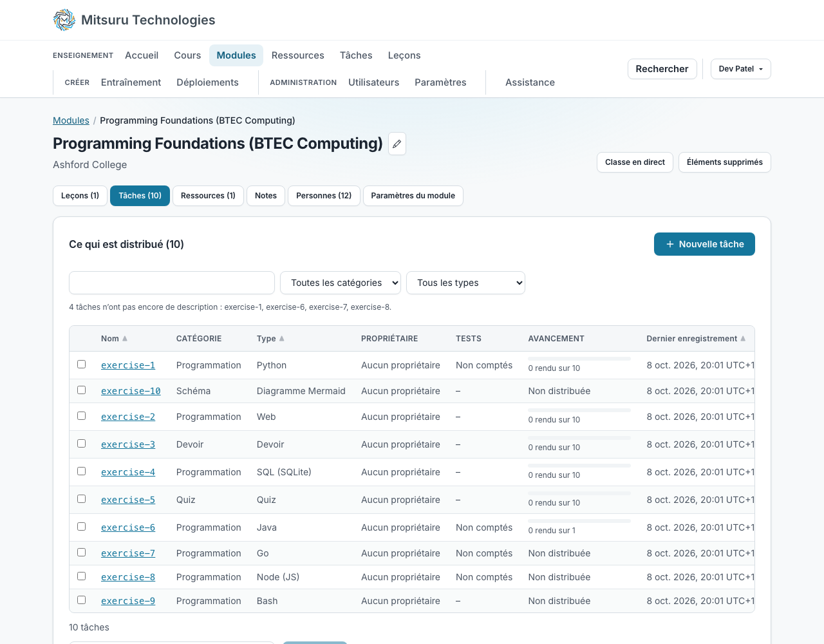Viewport: 824px width, 644px height.
Task: Sort by Dernier enregistrement arrow
Action: (x=743, y=339)
